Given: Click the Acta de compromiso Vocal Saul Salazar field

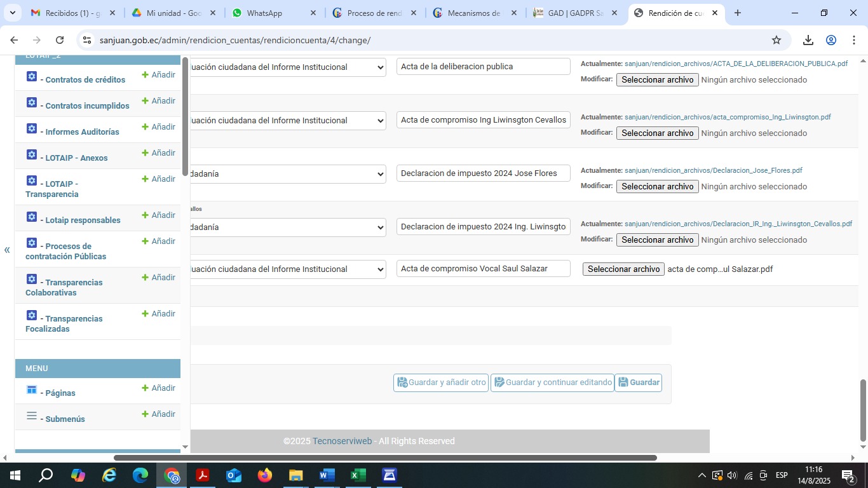Looking at the screenshot, I should [483, 269].
